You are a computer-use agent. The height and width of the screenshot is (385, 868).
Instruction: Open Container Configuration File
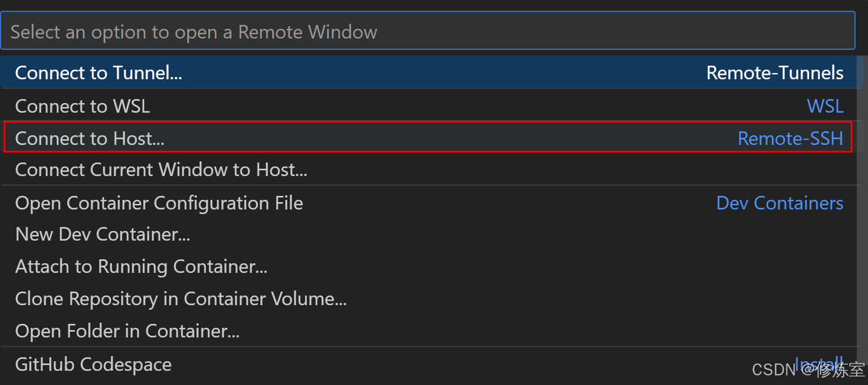click(x=159, y=203)
